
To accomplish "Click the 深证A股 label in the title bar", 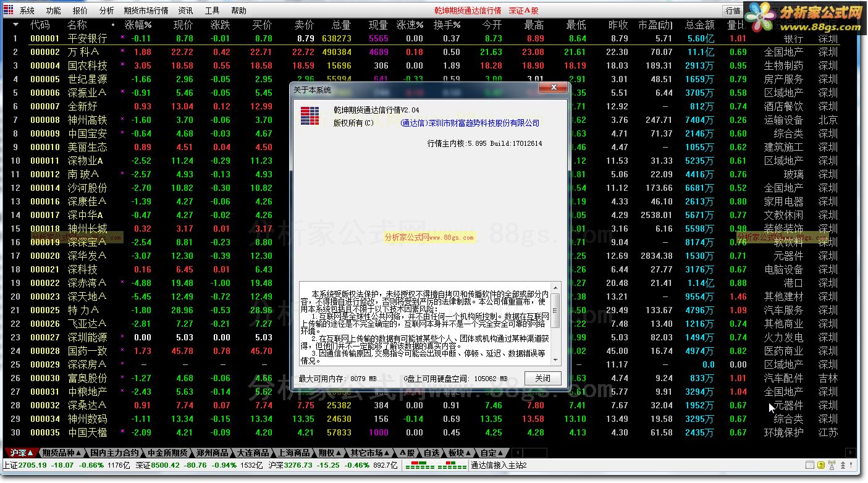I will [x=523, y=10].
